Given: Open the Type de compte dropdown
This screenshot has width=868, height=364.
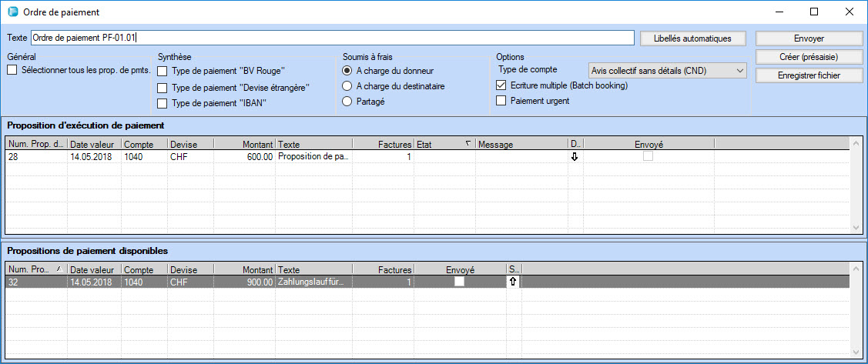Looking at the screenshot, I should click(x=667, y=71).
